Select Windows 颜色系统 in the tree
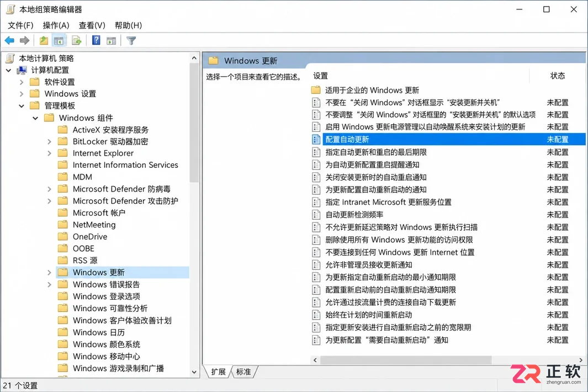 [x=107, y=345]
